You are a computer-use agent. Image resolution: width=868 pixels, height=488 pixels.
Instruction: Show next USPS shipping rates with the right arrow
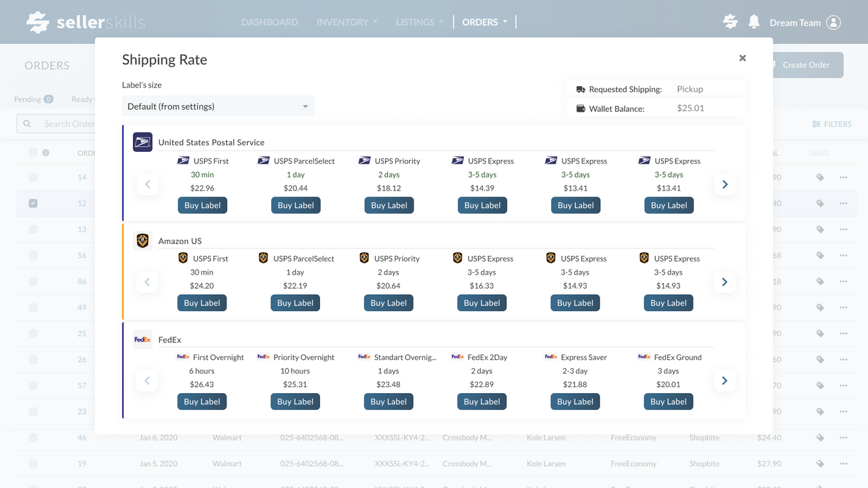tap(725, 184)
